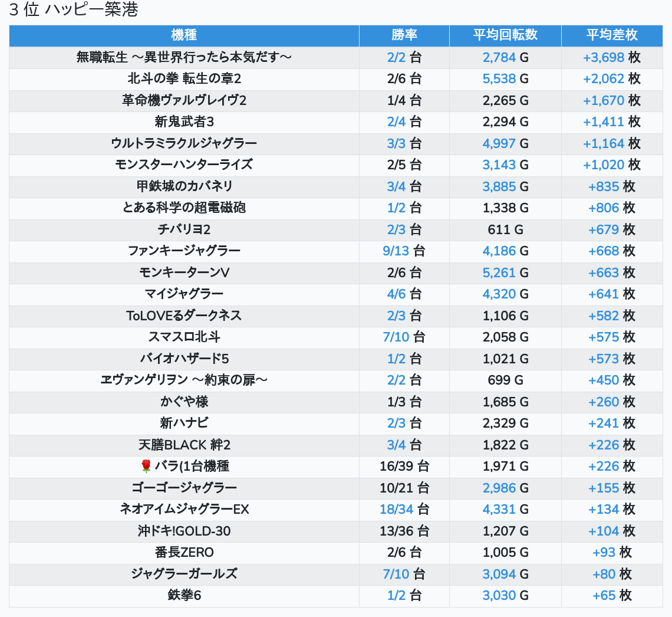672x617 pixels.
Task: Sort by the 勝率 column header
Action: coord(404,35)
